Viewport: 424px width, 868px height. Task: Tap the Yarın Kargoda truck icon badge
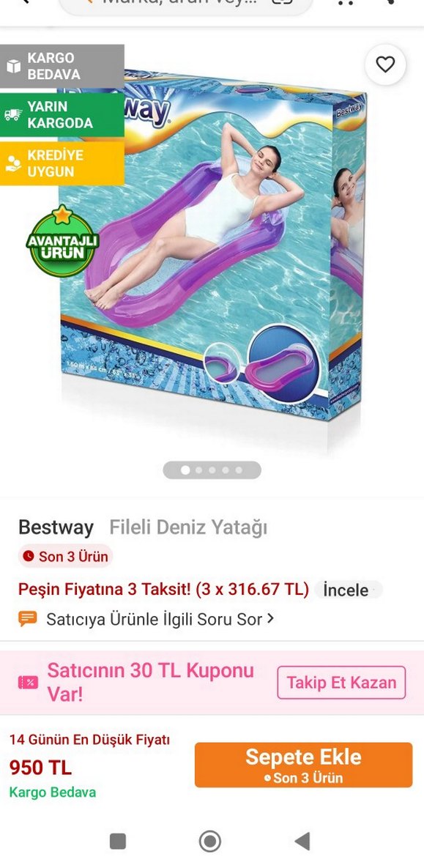[x=62, y=114]
